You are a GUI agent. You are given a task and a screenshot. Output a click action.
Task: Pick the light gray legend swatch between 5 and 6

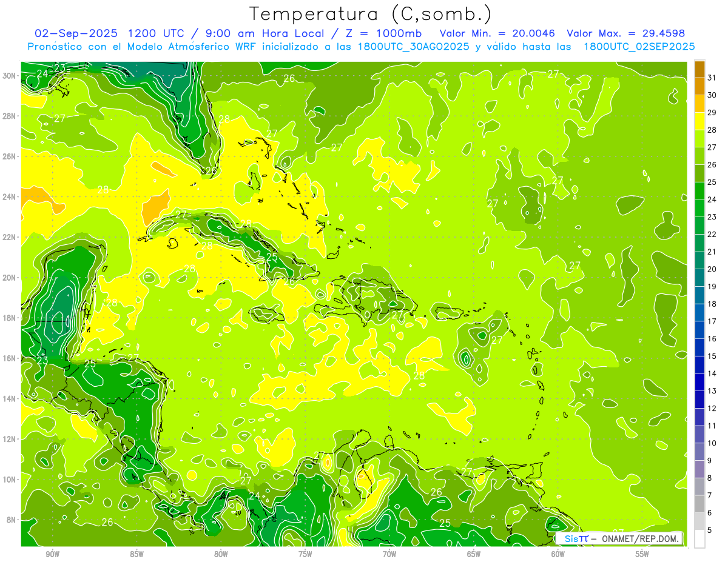pos(699,521)
